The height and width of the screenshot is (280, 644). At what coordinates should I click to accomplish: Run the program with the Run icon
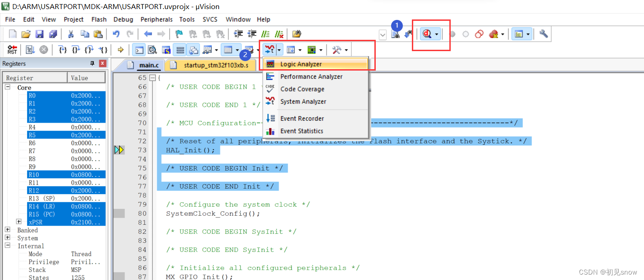[x=30, y=50]
